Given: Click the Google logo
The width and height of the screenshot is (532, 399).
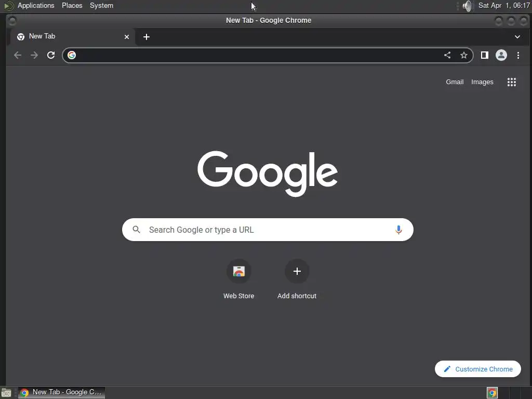Looking at the screenshot, I should [268, 174].
